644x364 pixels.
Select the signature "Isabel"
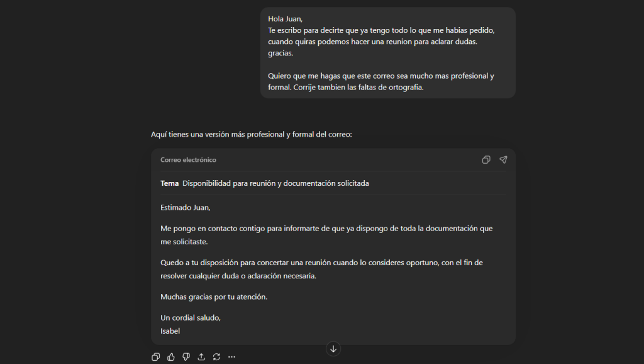pos(170,331)
